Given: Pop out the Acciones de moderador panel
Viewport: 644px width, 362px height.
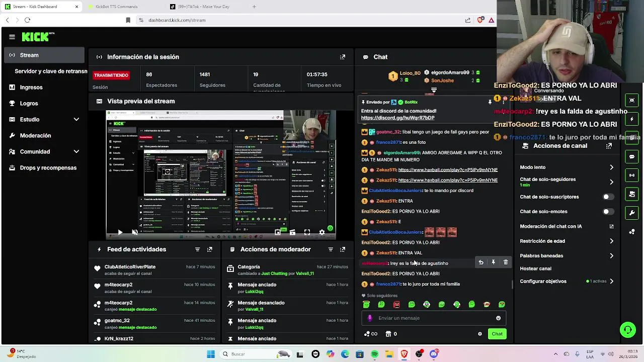Looking at the screenshot, I should click(x=343, y=249).
